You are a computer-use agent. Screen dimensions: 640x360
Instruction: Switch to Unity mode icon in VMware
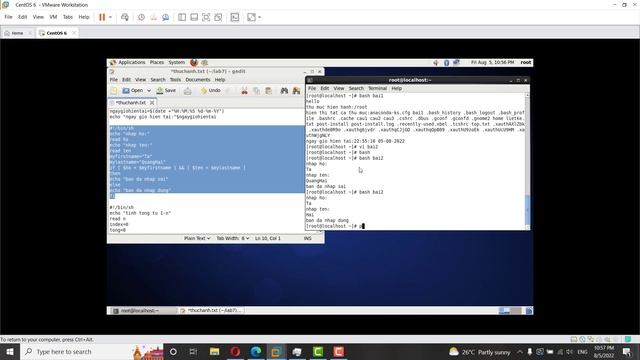pos(218,17)
